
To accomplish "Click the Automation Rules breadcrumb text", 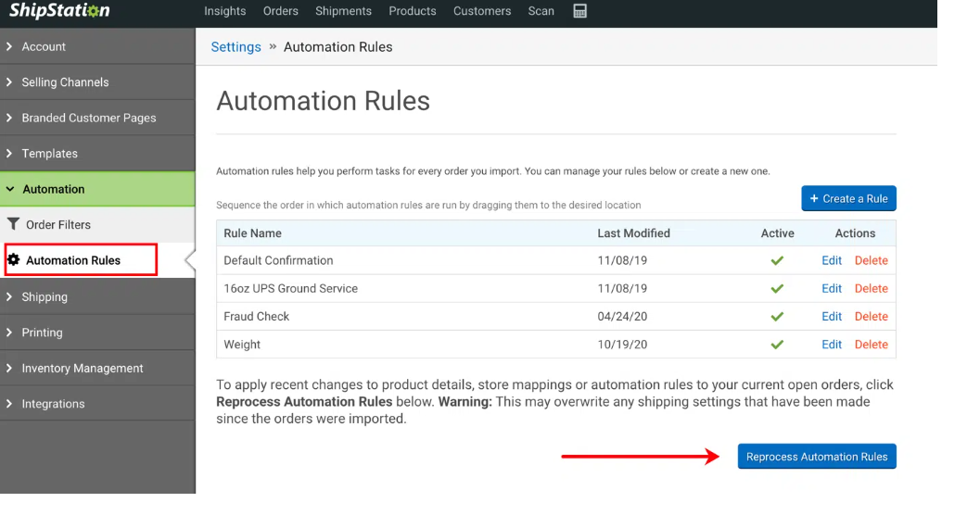I will 338,47.
